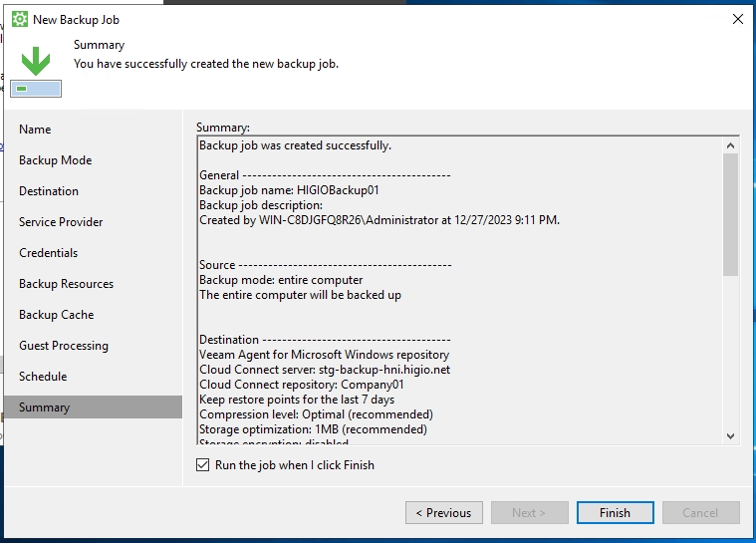Click the summary scrollbar down arrow
Viewport: 756px width, 543px height.
coord(730,435)
